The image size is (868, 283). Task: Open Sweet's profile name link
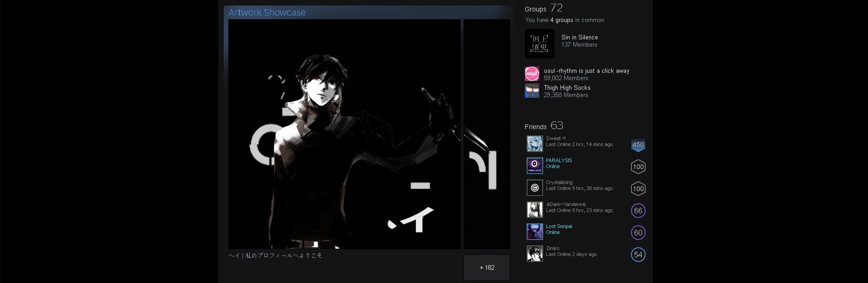(x=555, y=138)
